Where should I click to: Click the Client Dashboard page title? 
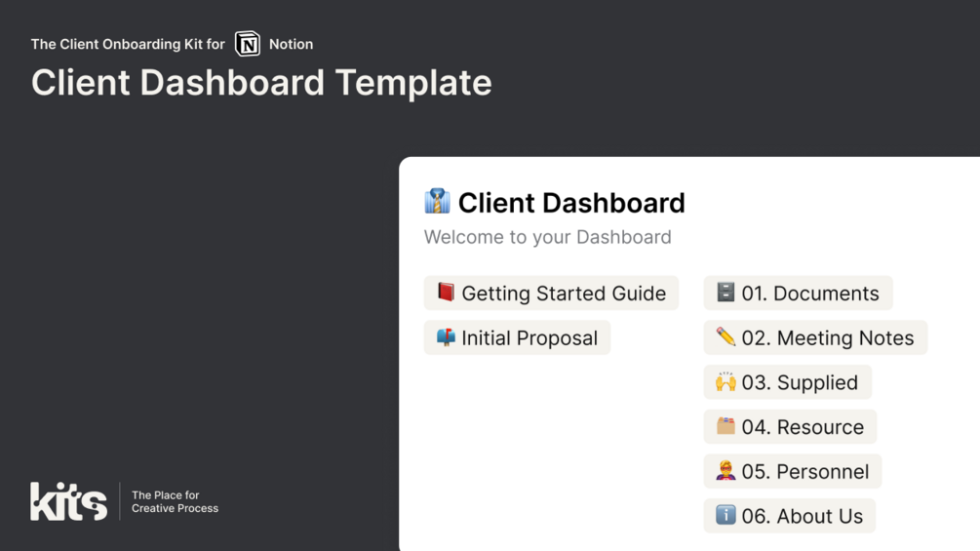click(571, 203)
